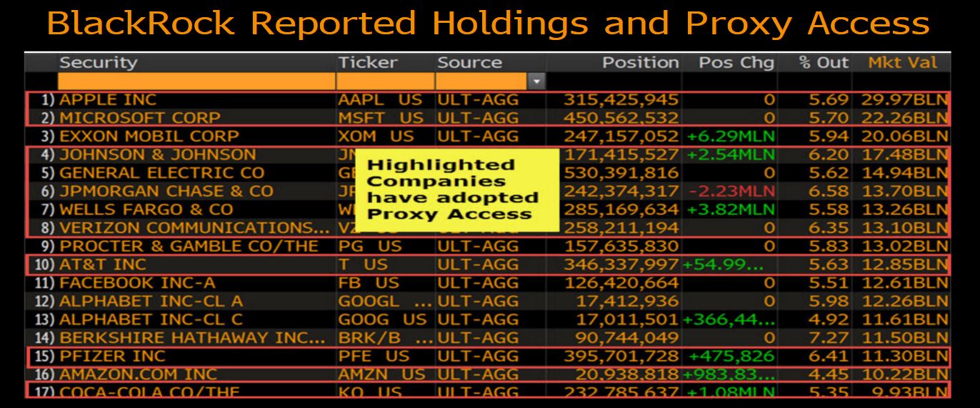
Task: Click Pfizer's position change +475,826
Action: tap(732, 356)
